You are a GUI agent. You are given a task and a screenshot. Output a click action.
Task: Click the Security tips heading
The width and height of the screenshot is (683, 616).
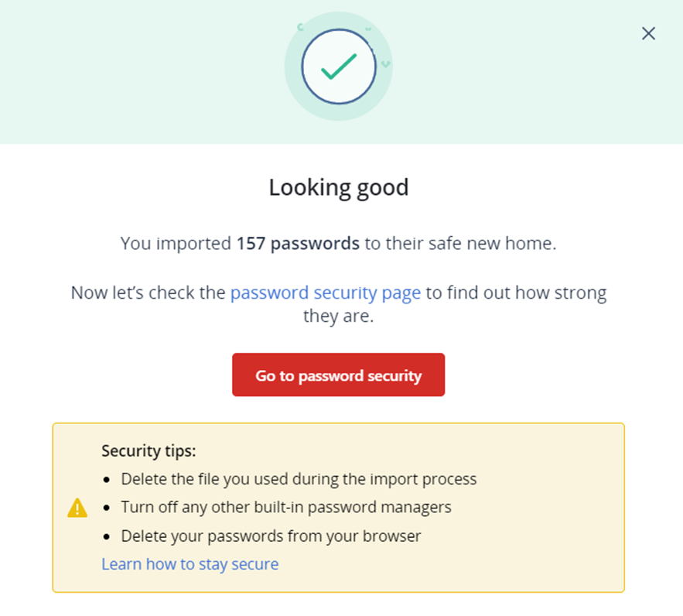coord(149,451)
